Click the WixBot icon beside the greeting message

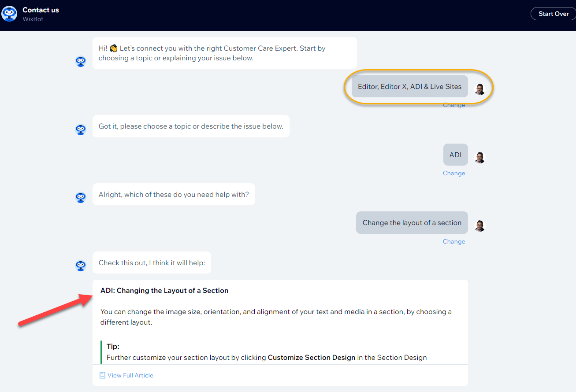(x=81, y=62)
